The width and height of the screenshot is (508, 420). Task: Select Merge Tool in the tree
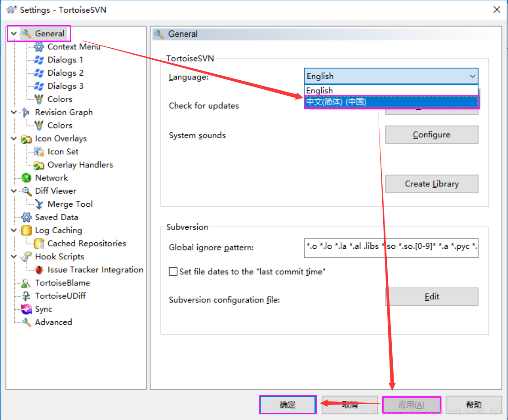70,204
